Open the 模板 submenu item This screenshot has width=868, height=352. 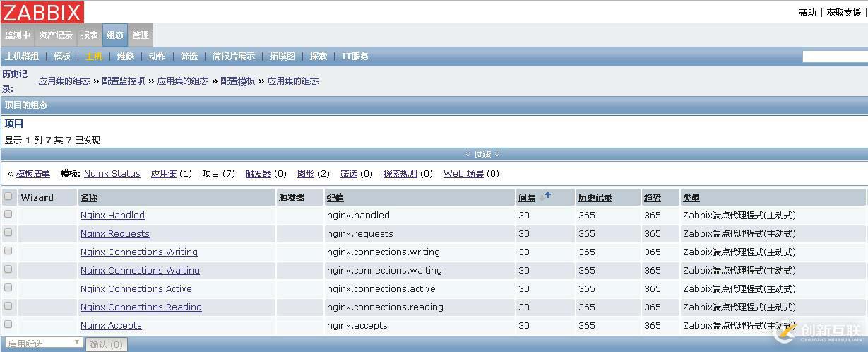click(62, 57)
